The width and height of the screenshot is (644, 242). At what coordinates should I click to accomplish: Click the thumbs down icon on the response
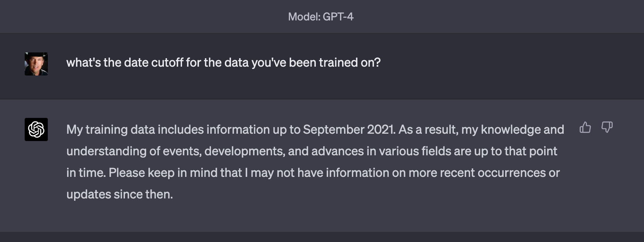click(607, 128)
